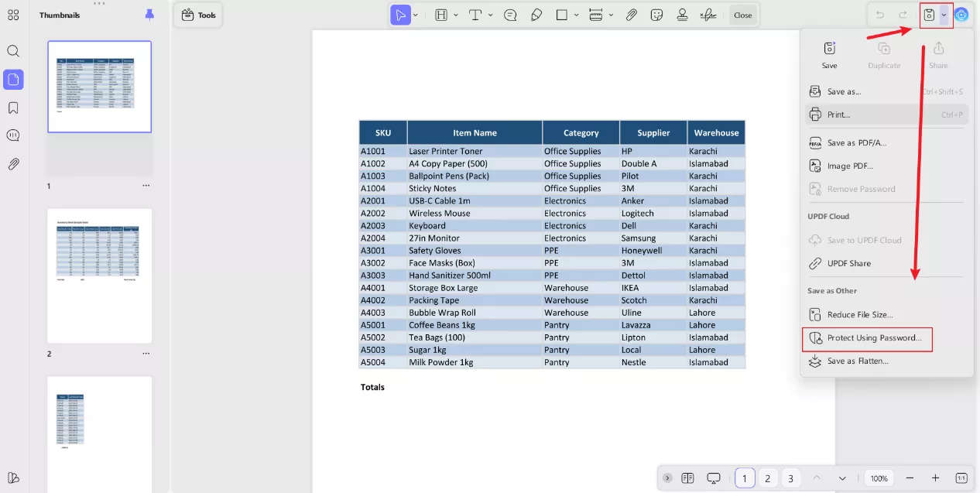This screenshot has height=493, width=980.
Task: Go to page 3 in bottom bar
Action: pyautogui.click(x=790, y=478)
